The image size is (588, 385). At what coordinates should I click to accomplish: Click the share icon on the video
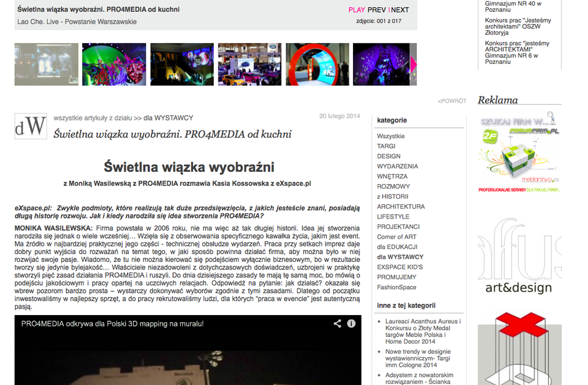coord(338,323)
